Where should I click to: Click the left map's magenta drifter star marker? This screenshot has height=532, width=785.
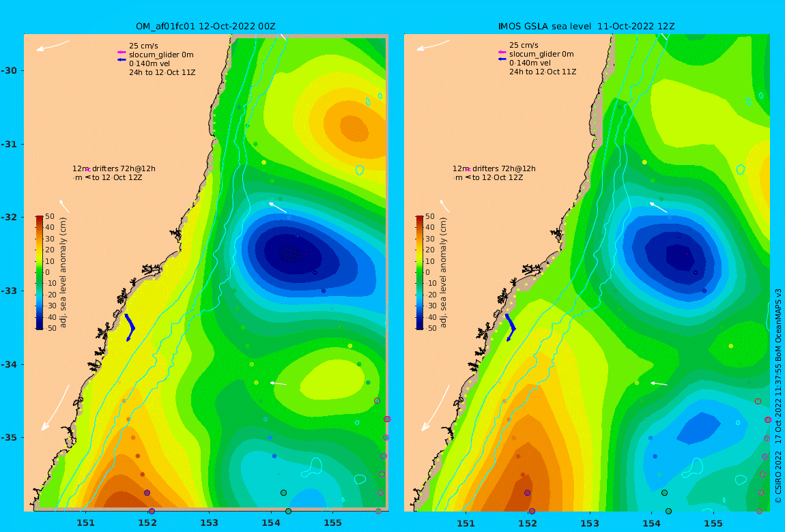[88, 170]
